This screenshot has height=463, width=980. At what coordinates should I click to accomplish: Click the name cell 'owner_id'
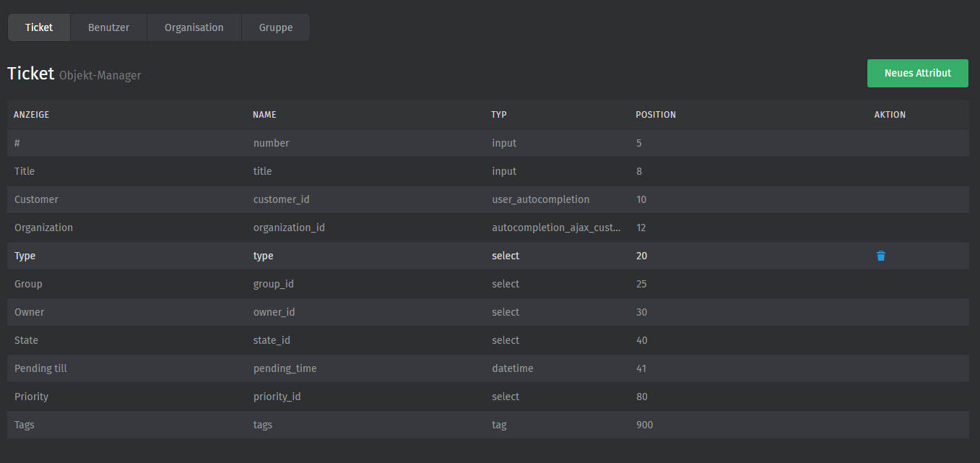click(274, 312)
